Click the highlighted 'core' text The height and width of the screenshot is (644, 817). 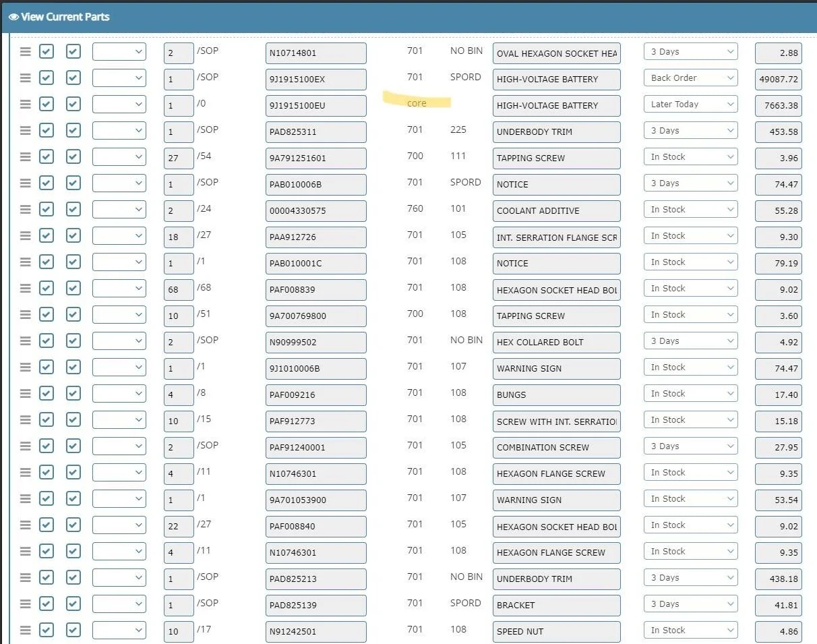pos(417,103)
